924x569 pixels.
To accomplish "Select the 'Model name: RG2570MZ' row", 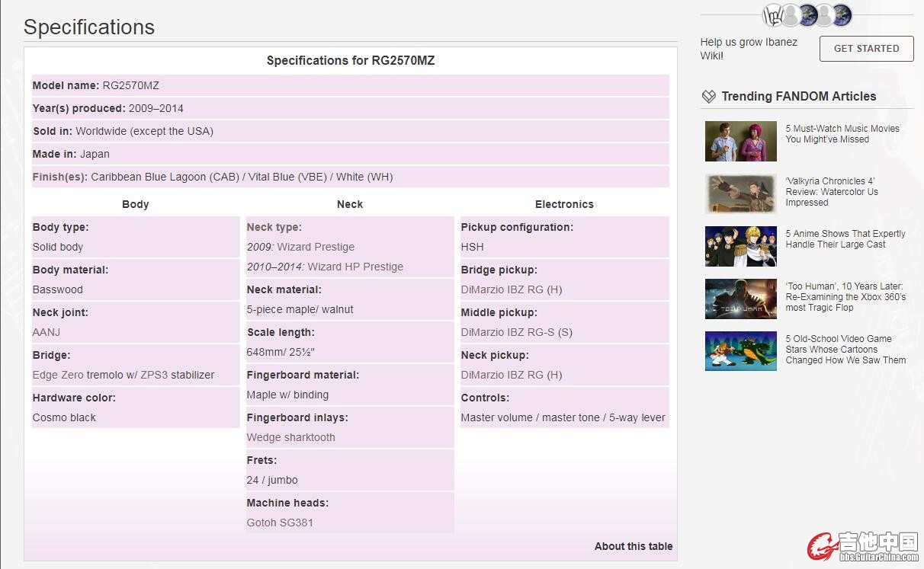I will (x=351, y=85).
